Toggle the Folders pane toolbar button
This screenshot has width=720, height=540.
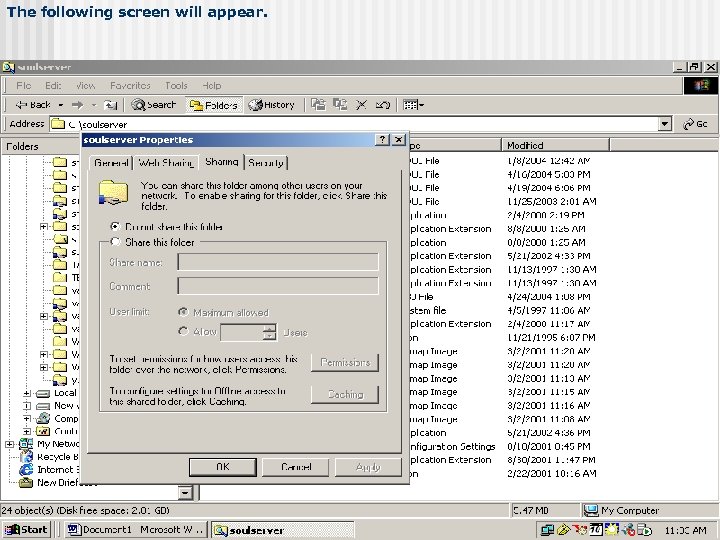(x=213, y=104)
